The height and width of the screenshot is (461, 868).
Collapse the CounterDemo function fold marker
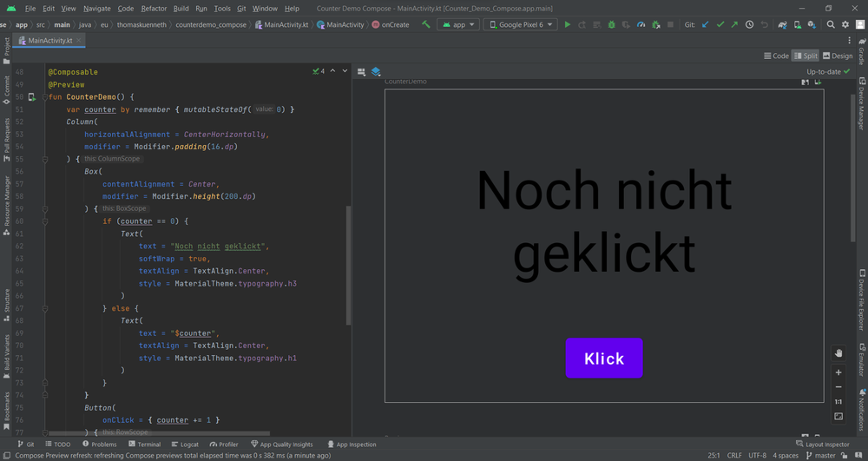point(45,97)
